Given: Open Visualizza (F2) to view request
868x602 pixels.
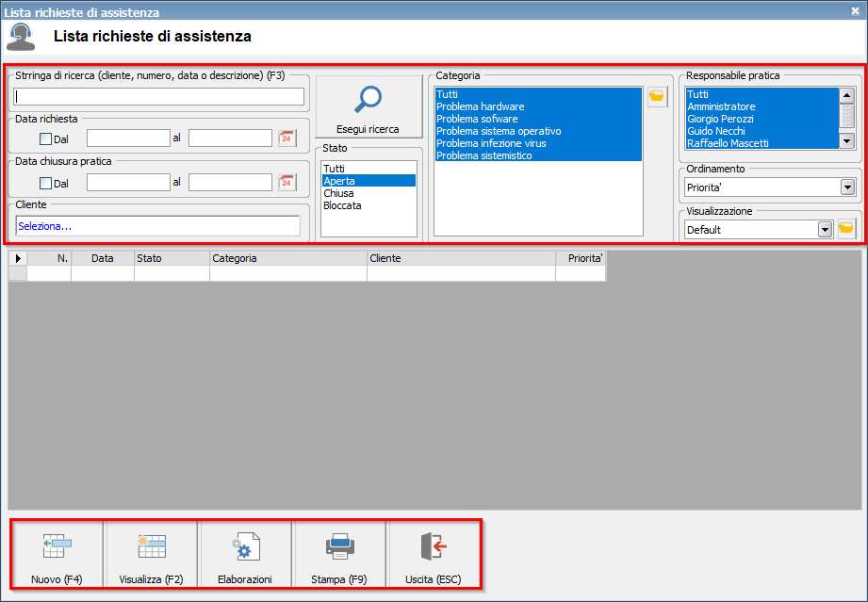Looking at the screenshot, I should tap(151, 556).
